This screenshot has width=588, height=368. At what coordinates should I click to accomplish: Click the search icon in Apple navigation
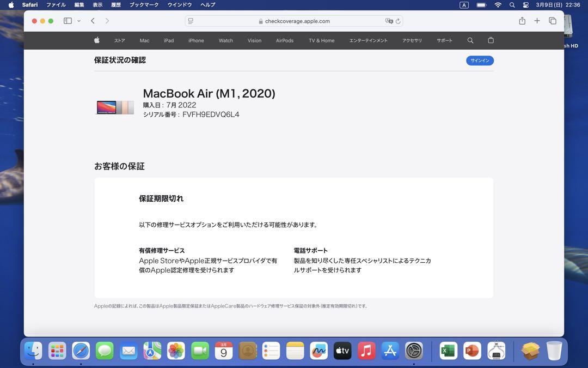(470, 40)
